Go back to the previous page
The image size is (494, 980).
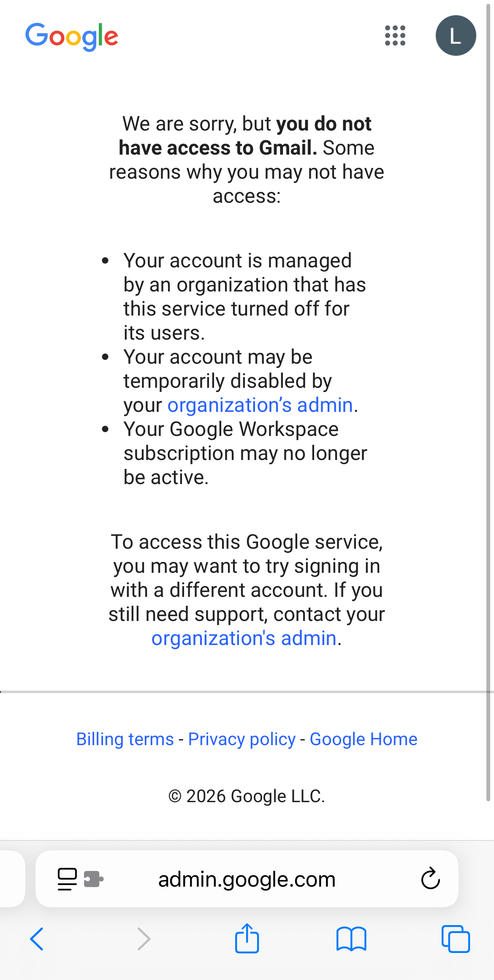[37, 939]
